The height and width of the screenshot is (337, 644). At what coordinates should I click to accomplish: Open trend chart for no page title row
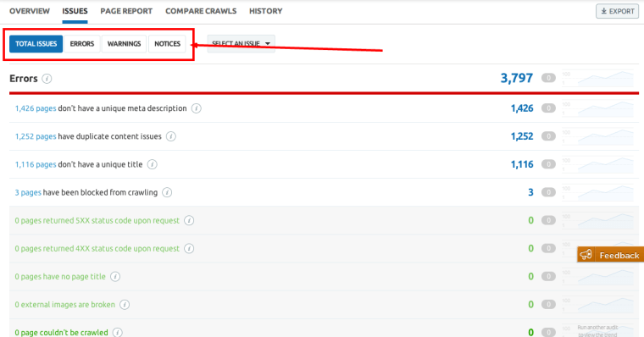(598, 277)
